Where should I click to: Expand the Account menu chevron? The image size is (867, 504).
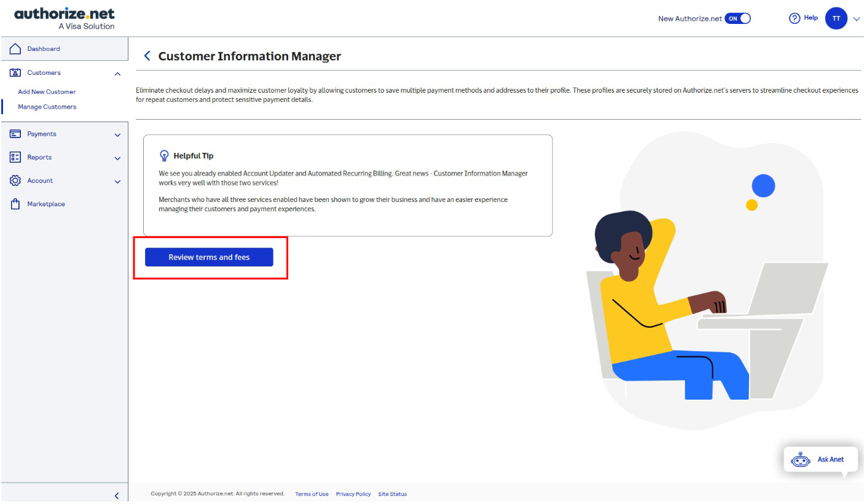pyautogui.click(x=118, y=182)
